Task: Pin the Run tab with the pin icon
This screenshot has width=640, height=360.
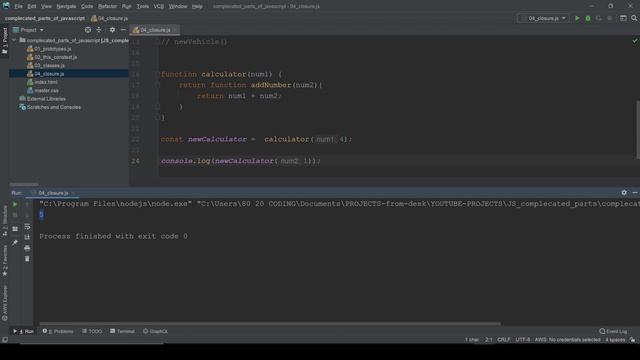Action: [15, 242]
